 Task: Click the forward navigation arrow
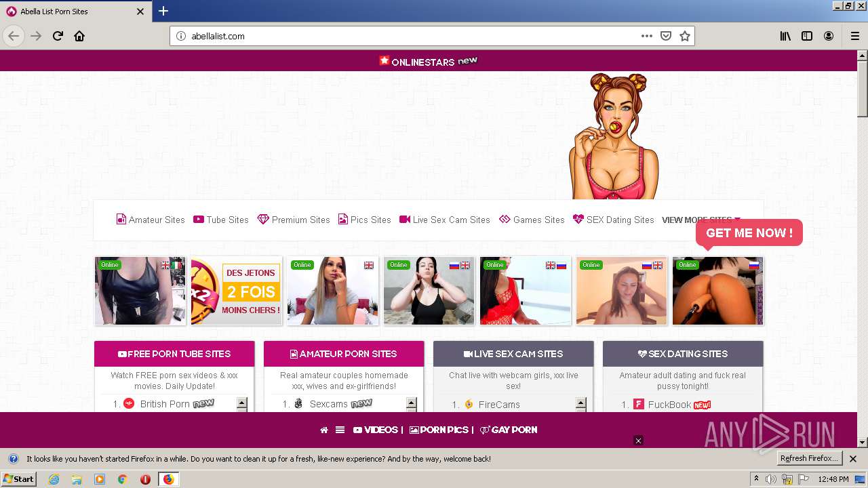pyautogui.click(x=36, y=36)
